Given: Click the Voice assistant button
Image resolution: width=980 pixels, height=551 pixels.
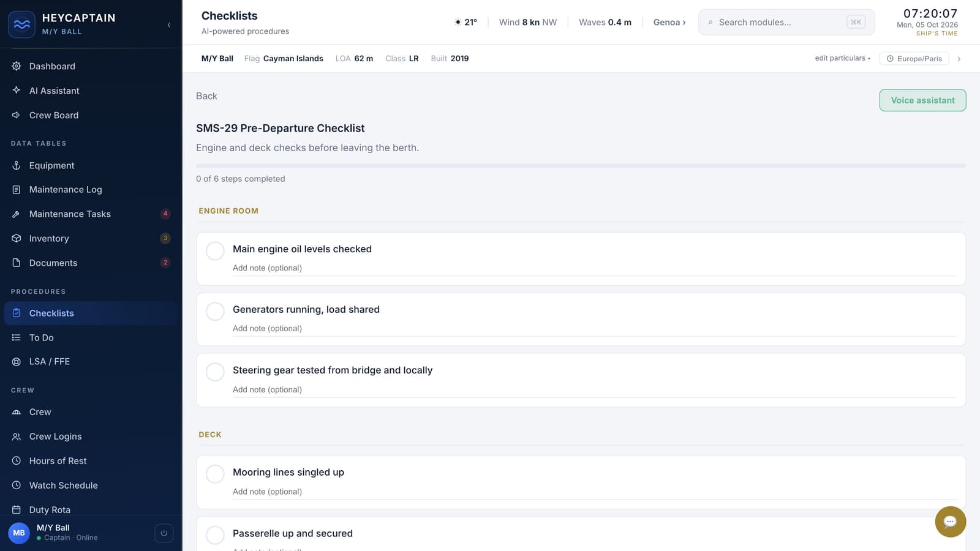Looking at the screenshot, I should tap(922, 100).
